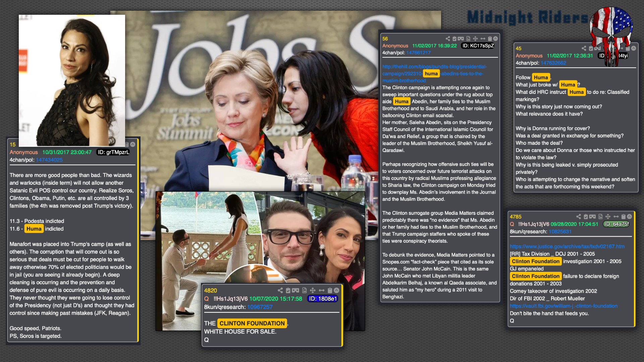This screenshot has width=644, height=362.
Task: Click the clipboard-check icon on post 56
Action: pyautogui.click(x=454, y=39)
